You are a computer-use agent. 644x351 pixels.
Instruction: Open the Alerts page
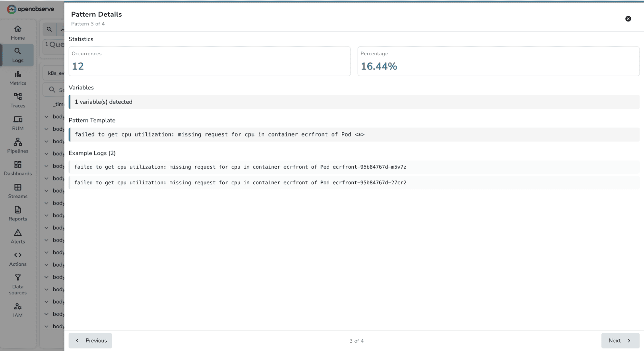pos(18,236)
